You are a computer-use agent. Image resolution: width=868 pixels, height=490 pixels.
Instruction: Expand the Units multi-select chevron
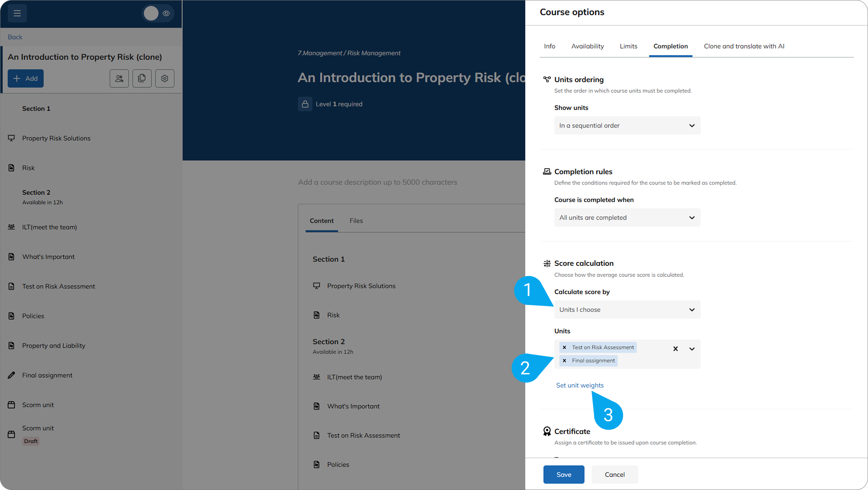(x=692, y=349)
